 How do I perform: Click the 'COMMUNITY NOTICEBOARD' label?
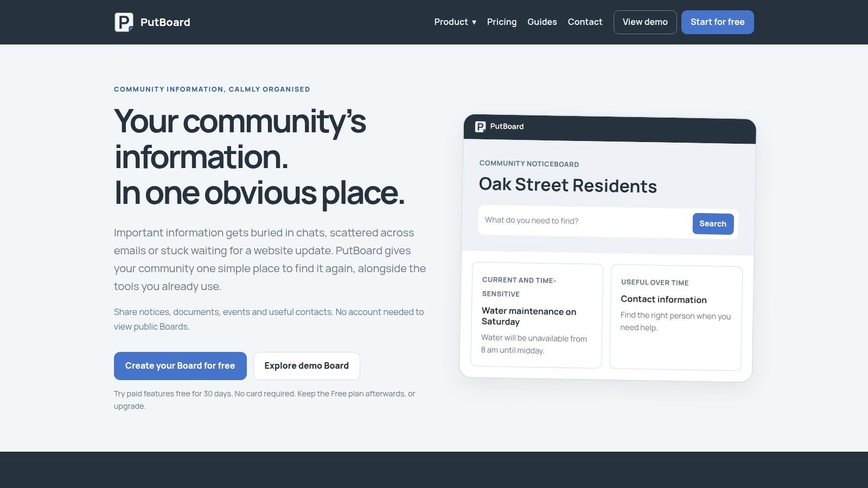(529, 164)
